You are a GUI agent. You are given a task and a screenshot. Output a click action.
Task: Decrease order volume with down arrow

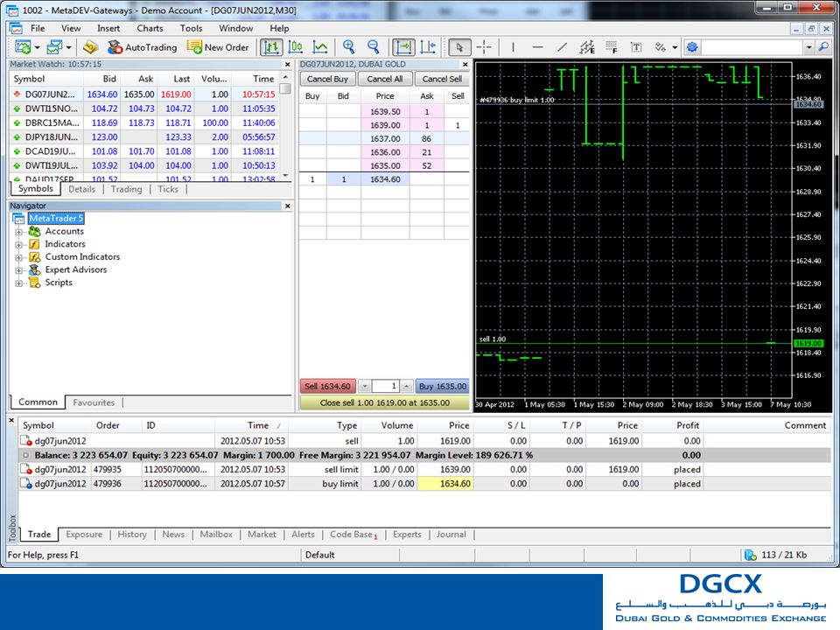tap(365, 386)
